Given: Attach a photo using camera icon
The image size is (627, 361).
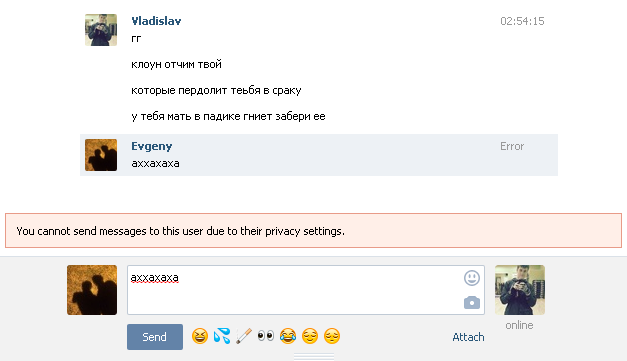Looking at the screenshot, I should pyautogui.click(x=472, y=303).
